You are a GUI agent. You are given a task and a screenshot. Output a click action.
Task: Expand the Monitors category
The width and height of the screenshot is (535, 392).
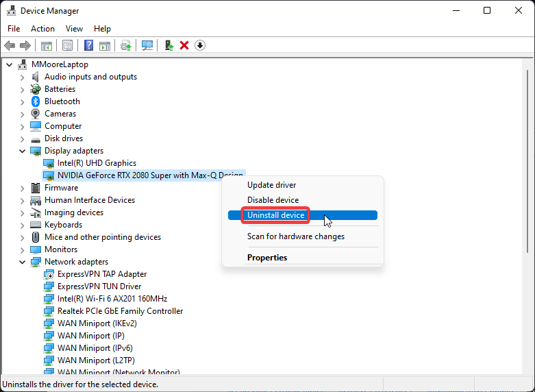click(x=22, y=249)
